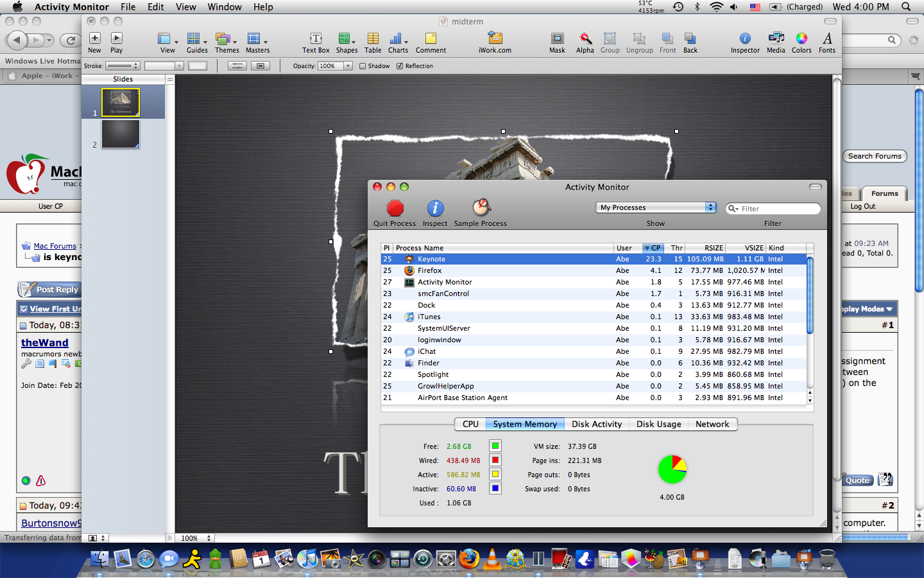Open the Window menu
This screenshot has width=924, height=578.
(x=225, y=7)
